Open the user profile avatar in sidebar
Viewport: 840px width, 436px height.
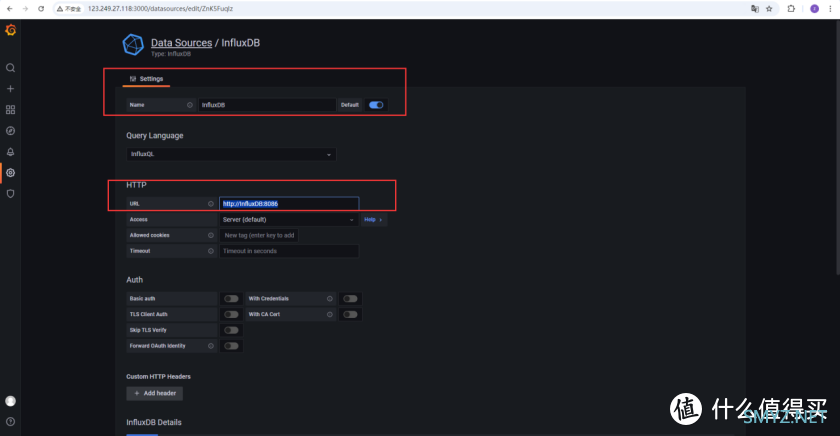point(10,401)
